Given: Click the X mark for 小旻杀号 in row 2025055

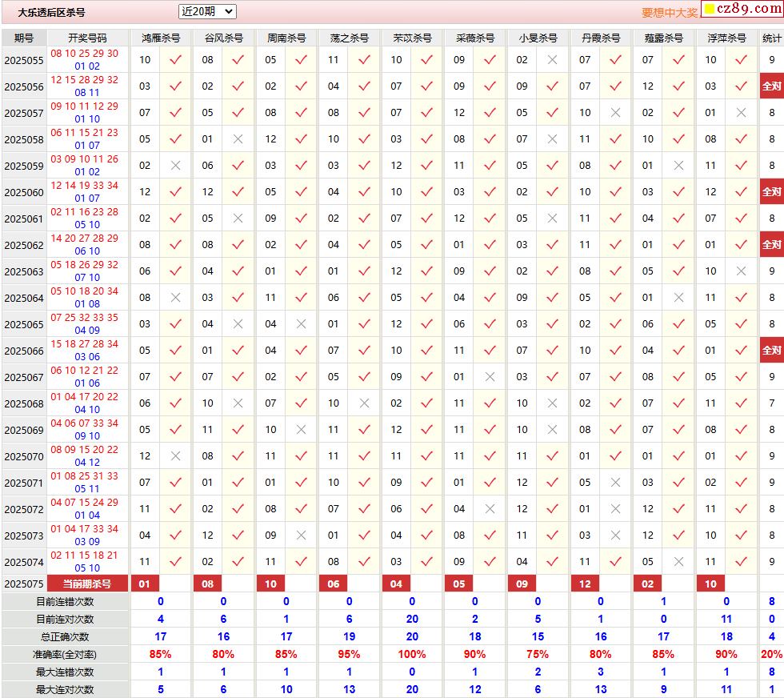Looking at the screenshot, I should click(x=552, y=59).
